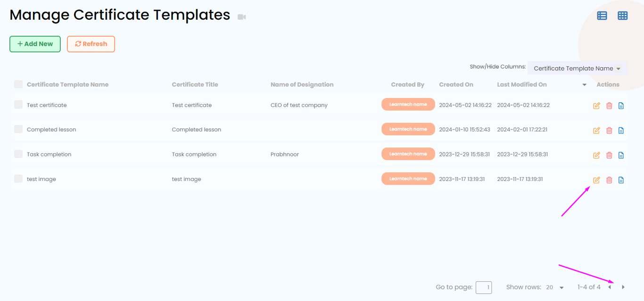Open the Show/Hide Columns dropdown

(577, 68)
